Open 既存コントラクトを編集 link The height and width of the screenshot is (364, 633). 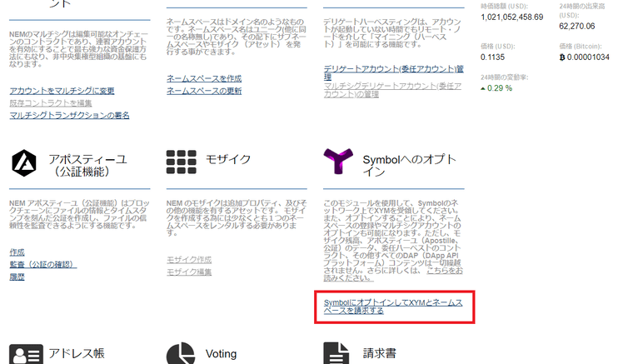pyautogui.click(x=51, y=103)
